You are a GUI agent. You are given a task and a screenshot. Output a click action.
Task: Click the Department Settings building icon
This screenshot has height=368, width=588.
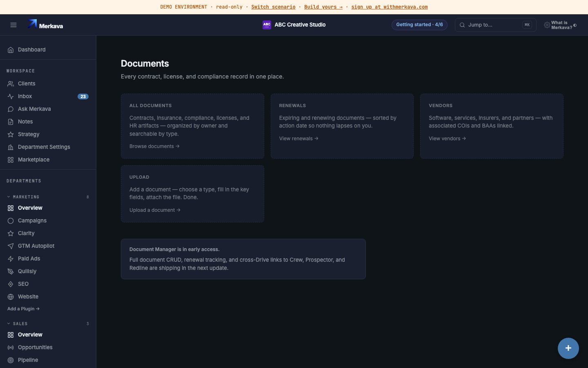(11, 147)
